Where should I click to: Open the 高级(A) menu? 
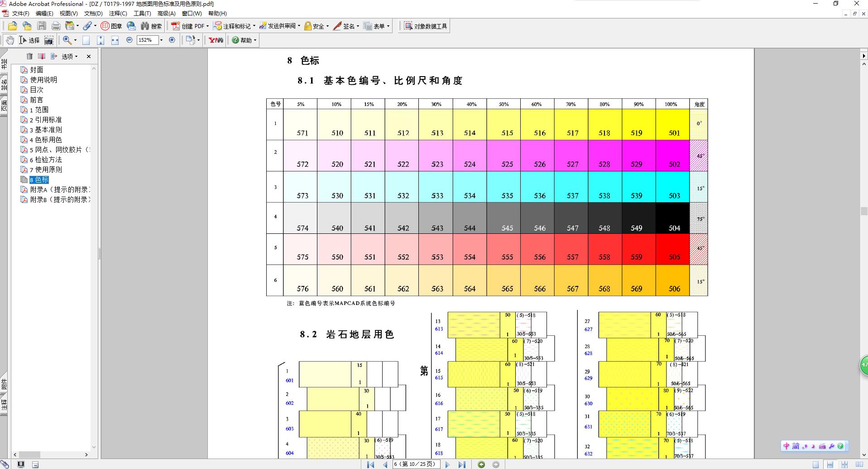pos(167,14)
